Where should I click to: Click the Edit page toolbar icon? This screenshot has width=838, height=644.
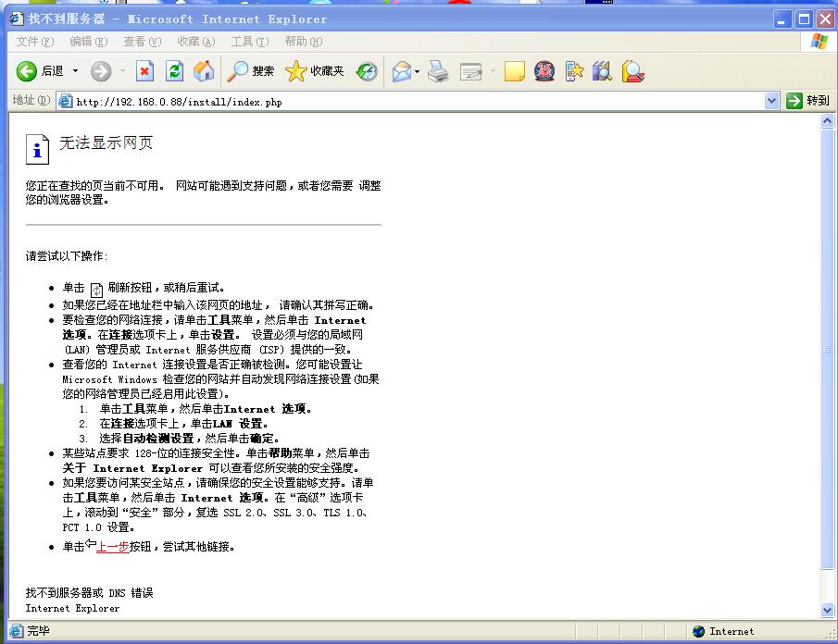(x=470, y=71)
